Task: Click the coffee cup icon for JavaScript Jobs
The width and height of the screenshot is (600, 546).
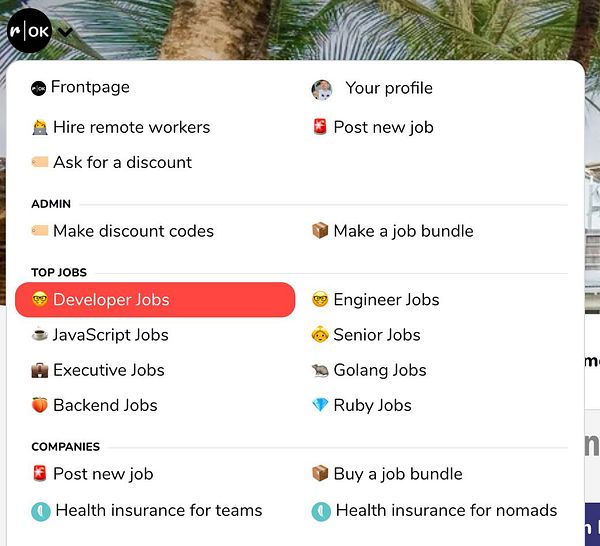Action: point(40,335)
